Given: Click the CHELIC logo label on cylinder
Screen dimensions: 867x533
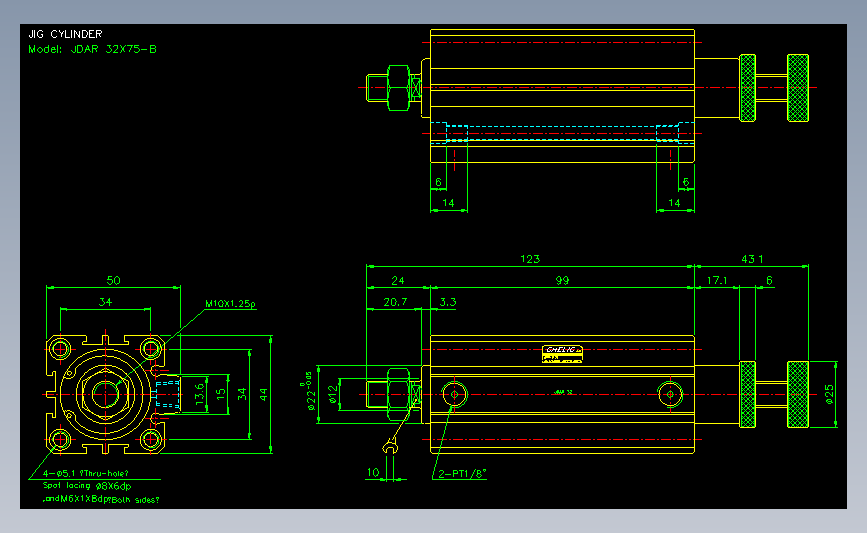Looking at the screenshot, I should click(562, 353).
